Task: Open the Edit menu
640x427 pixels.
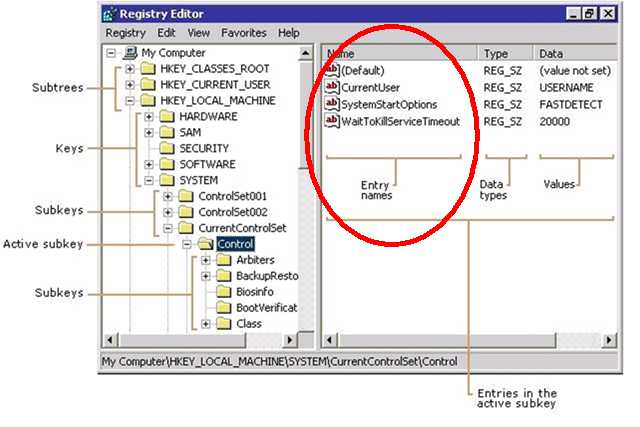Action: [166, 33]
